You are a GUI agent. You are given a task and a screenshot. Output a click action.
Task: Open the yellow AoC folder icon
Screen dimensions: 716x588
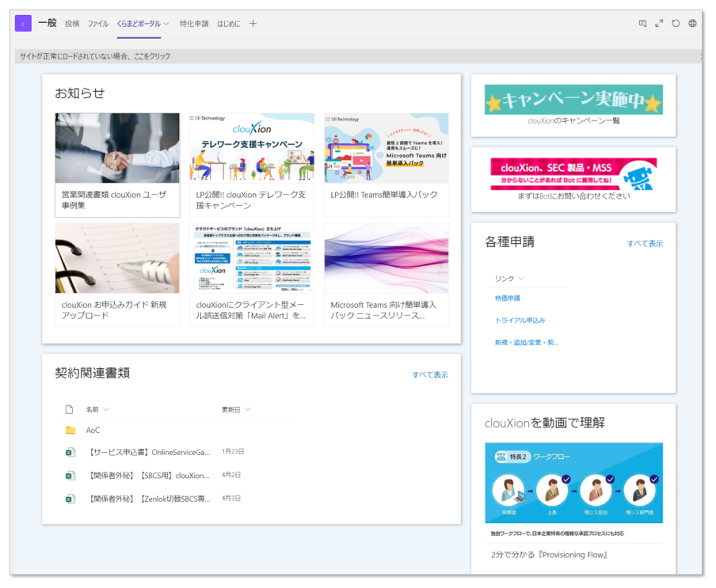[x=70, y=431]
